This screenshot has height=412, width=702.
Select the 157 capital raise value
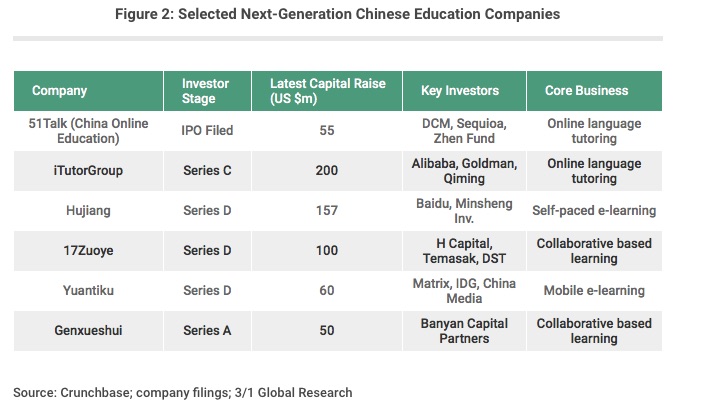(x=327, y=211)
